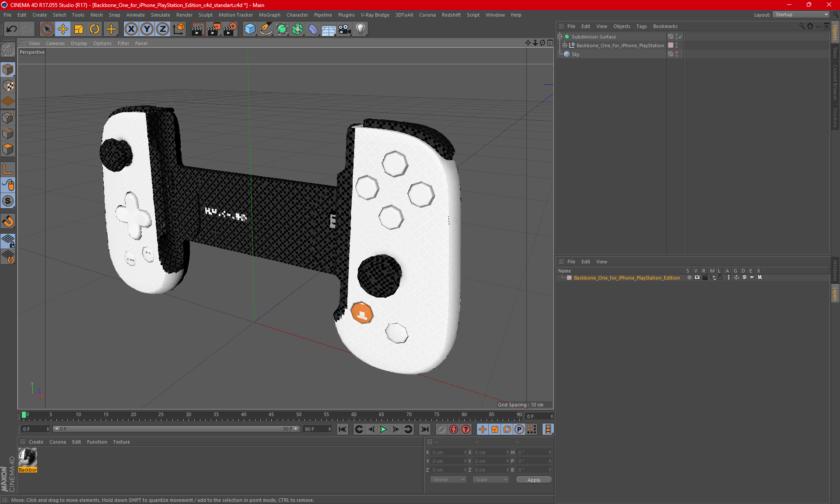Image resolution: width=840 pixels, height=504 pixels.
Task: Click Backbone object layer color swatch
Action: [x=671, y=45]
